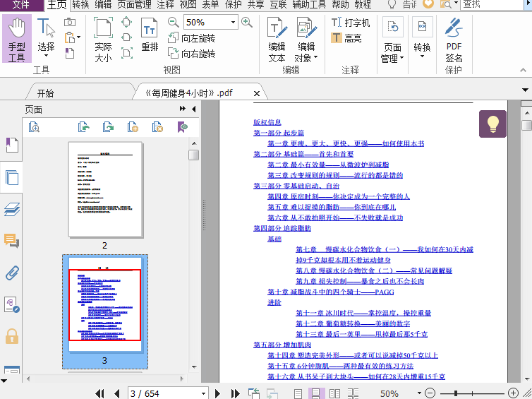Open the Comment (注释) ribbon tab

point(166,4)
